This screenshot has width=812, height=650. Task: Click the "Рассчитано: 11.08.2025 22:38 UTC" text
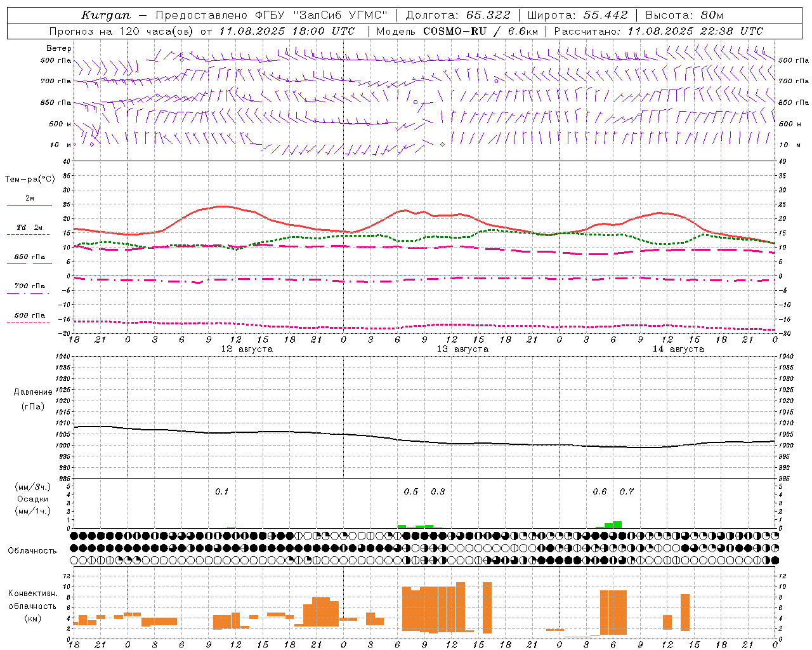pos(658,31)
